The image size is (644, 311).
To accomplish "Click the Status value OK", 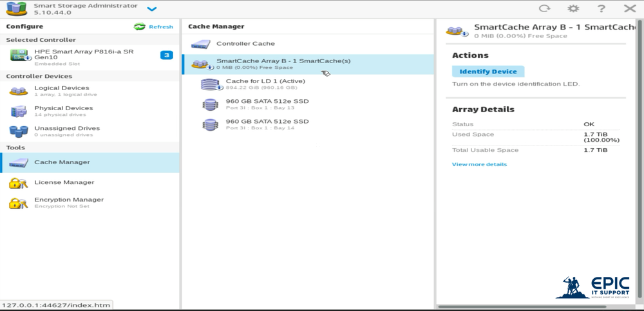I will (589, 124).
